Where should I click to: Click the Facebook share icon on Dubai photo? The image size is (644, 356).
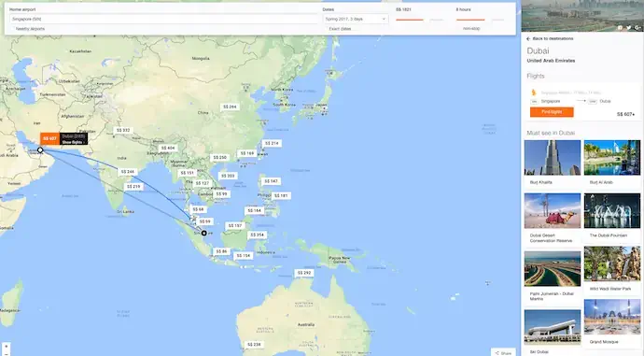[620, 28]
